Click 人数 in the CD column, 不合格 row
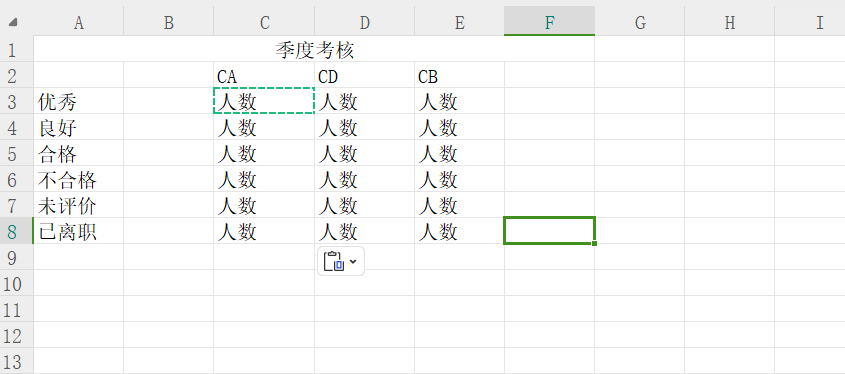 point(365,179)
